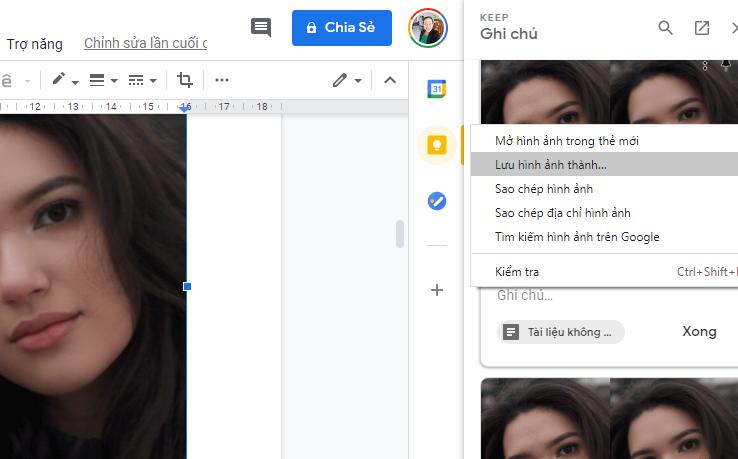Choose Lưu hình ảnh thành...
This screenshot has width=738, height=459.
point(604,164)
